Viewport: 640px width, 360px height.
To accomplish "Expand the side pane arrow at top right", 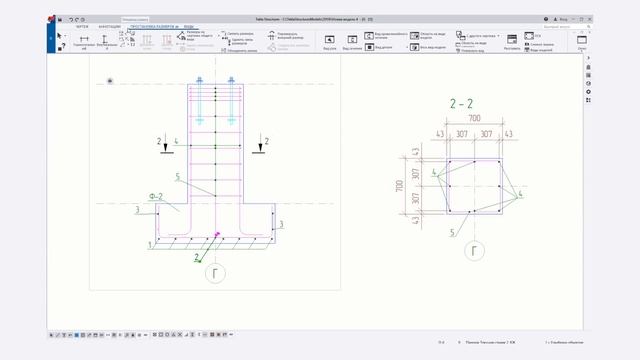I will pos(588,58).
